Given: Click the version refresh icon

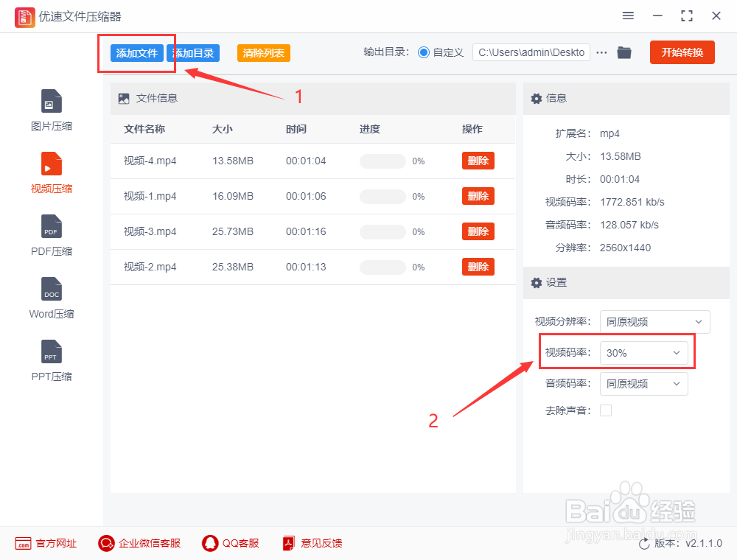Looking at the screenshot, I should tap(644, 544).
